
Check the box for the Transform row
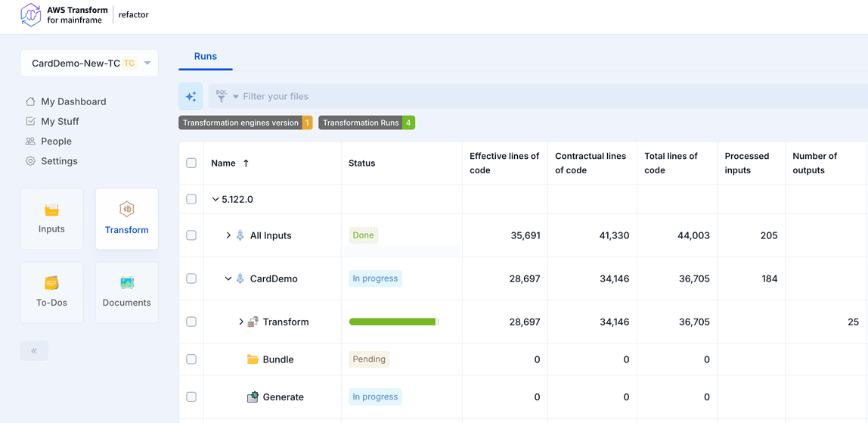point(191,322)
